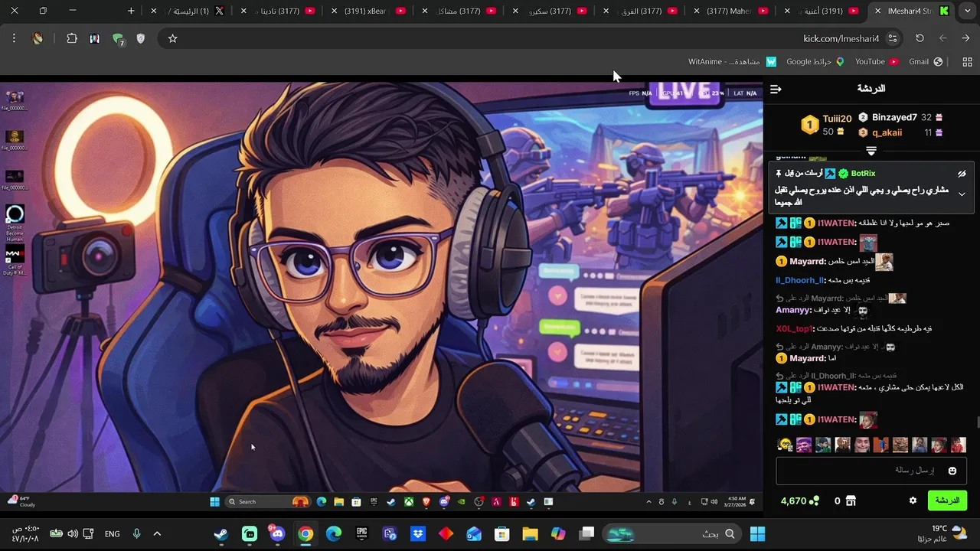Hide the pinned BotRix message
The width and height of the screenshot is (980, 551).
962,174
